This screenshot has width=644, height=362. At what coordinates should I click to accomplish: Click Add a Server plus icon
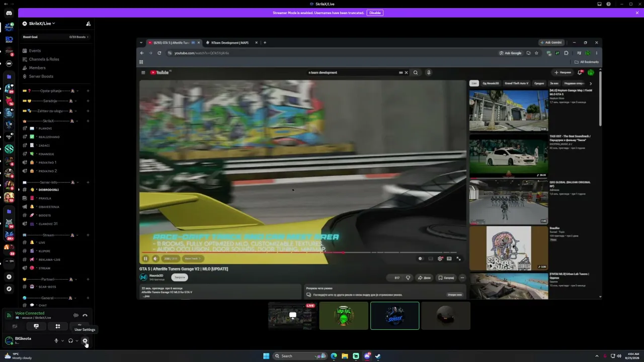pos(9,277)
